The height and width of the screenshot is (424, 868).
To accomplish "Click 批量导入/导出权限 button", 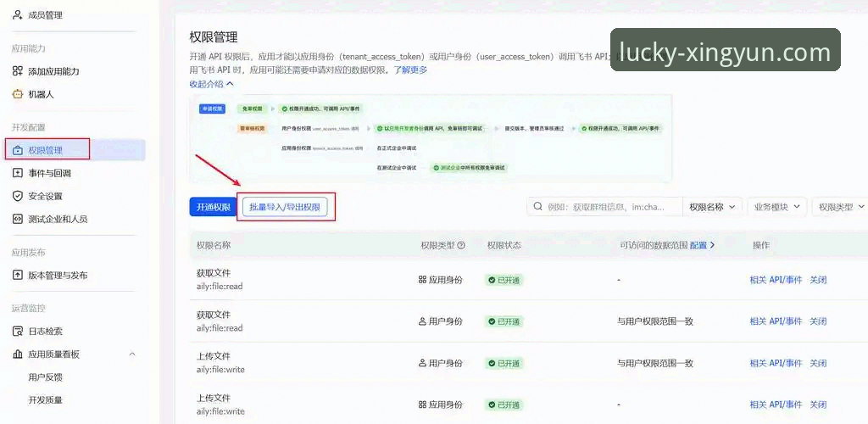I will pyautogui.click(x=285, y=207).
